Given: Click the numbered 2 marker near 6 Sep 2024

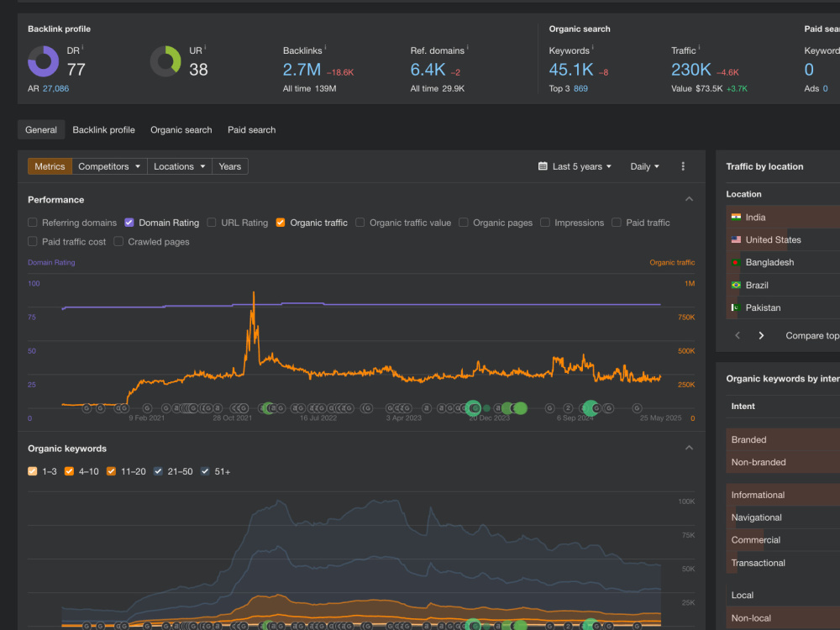Looking at the screenshot, I should pyautogui.click(x=569, y=408).
